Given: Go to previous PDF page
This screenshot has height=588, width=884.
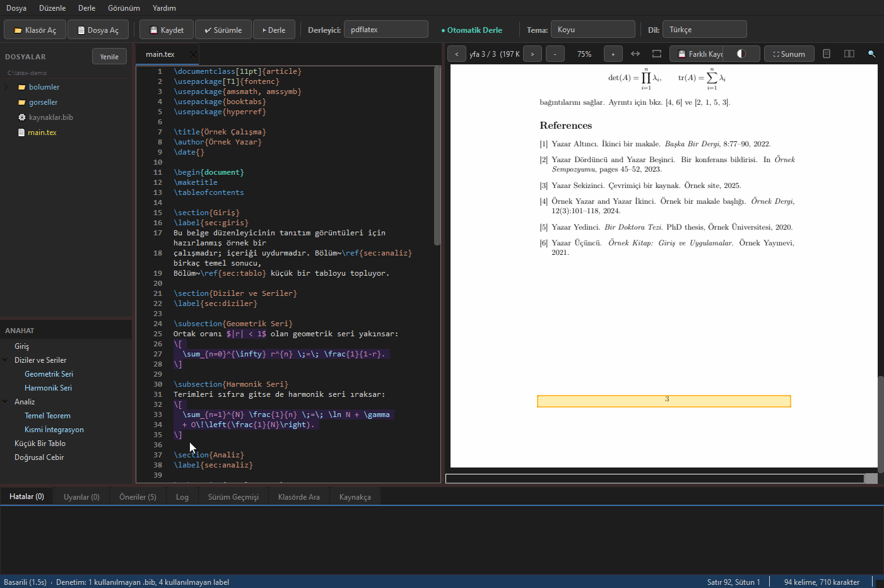Looking at the screenshot, I should click(x=457, y=54).
